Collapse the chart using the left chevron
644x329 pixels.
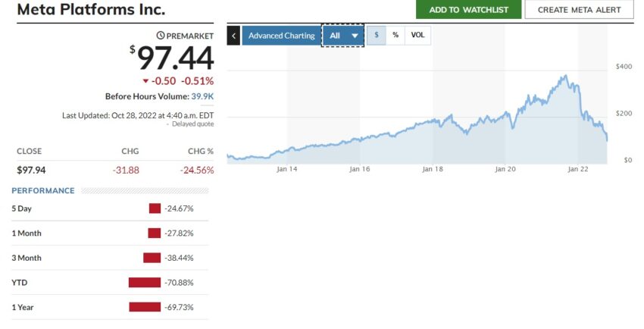(x=233, y=36)
